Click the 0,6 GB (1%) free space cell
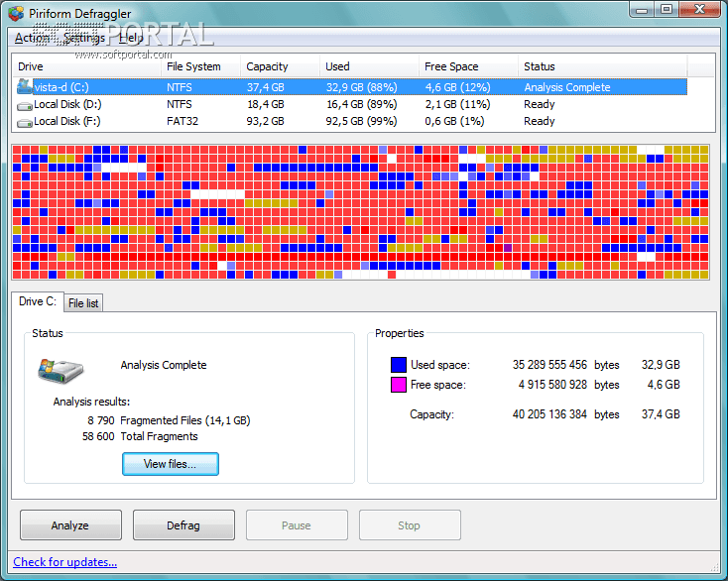 click(x=454, y=121)
